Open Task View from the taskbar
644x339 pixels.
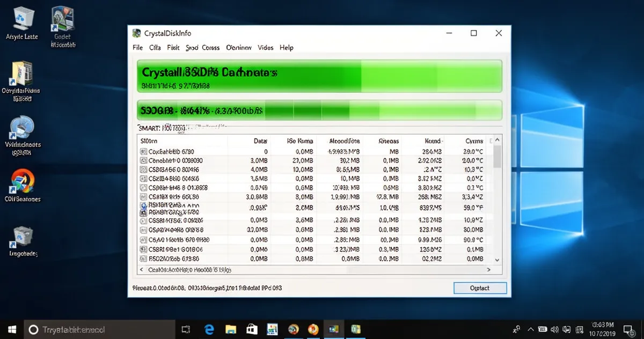tap(186, 329)
